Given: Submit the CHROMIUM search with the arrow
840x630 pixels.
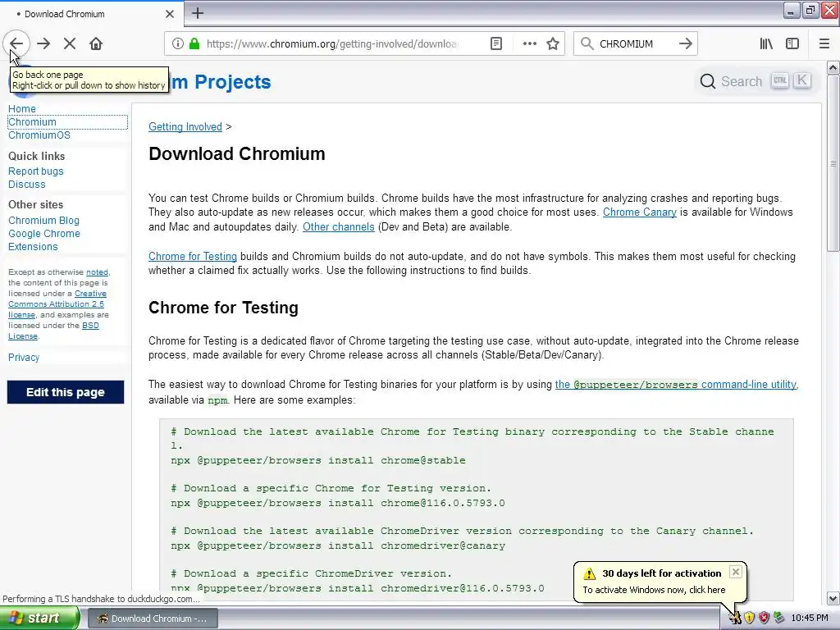Looking at the screenshot, I should (x=686, y=44).
